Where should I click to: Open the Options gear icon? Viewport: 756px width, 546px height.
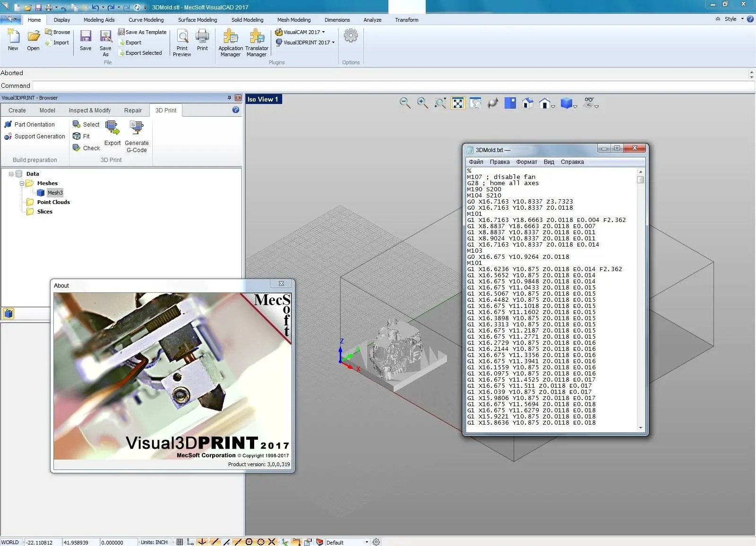coord(351,36)
